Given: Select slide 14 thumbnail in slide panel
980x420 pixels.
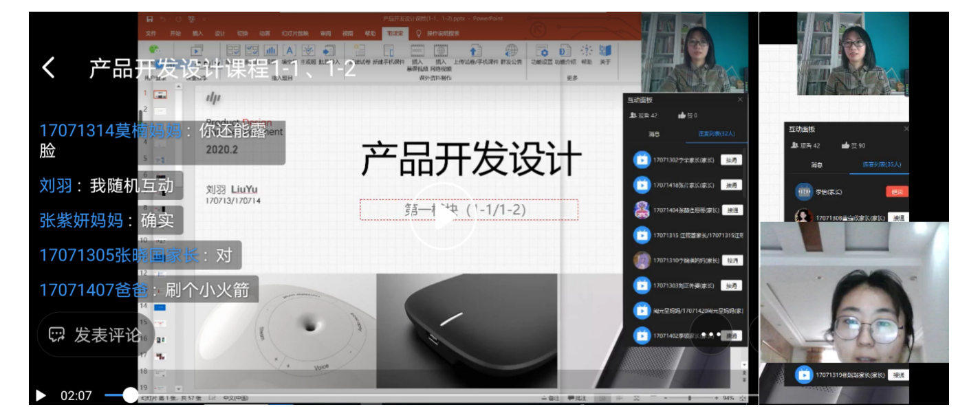Looking at the screenshot, I should 160,307.
